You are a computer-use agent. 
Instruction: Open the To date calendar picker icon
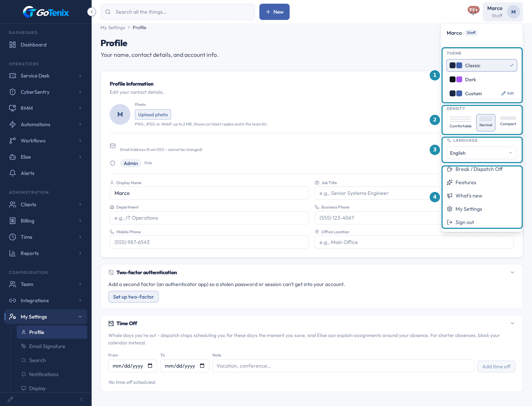[202, 366]
